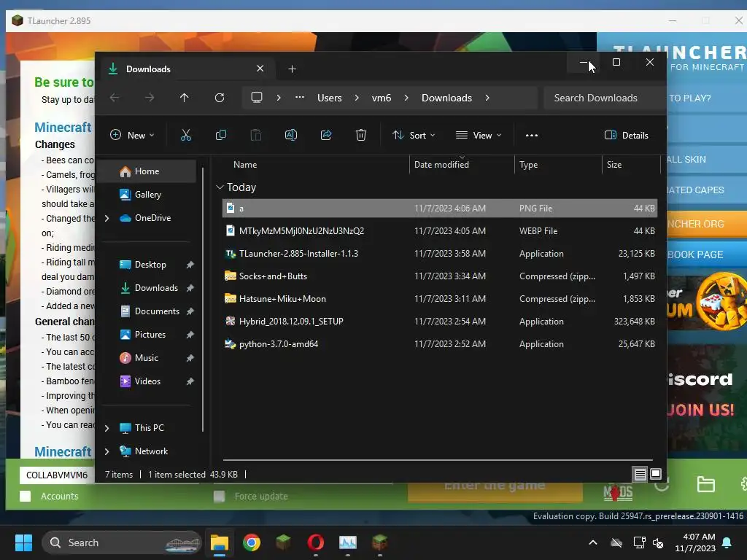The image size is (747, 560).
Task: Sort by the Size column header
Action: pos(614,165)
